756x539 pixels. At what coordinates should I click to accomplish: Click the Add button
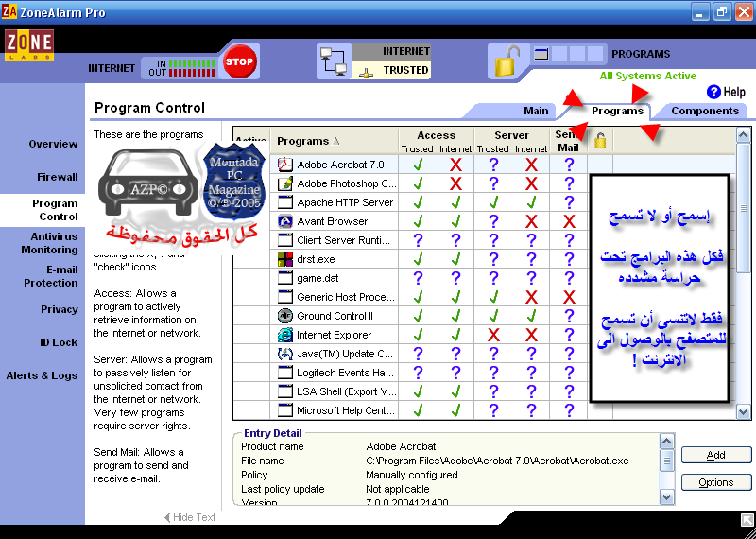pyautogui.click(x=715, y=455)
